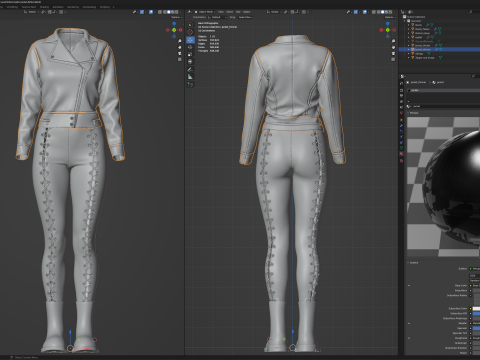The height and width of the screenshot is (360, 480).
Task: Collapse the Collection in the outliner
Action: click(406, 21)
